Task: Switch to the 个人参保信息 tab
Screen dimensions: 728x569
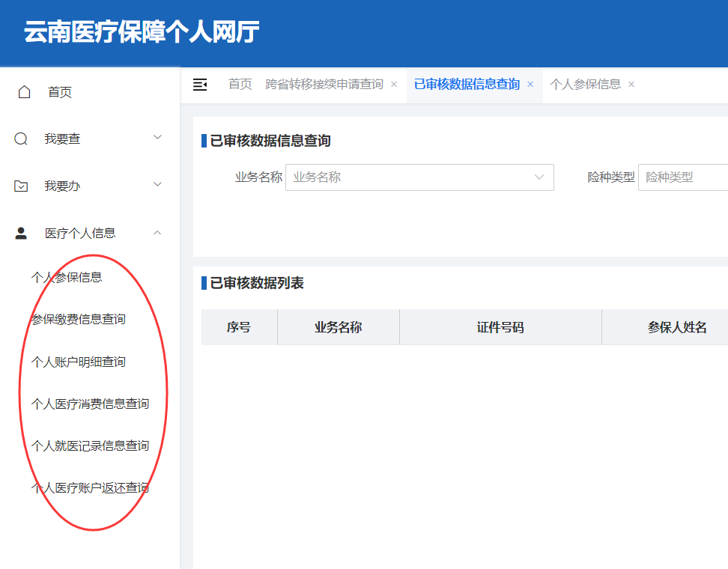Action: (x=589, y=85)
